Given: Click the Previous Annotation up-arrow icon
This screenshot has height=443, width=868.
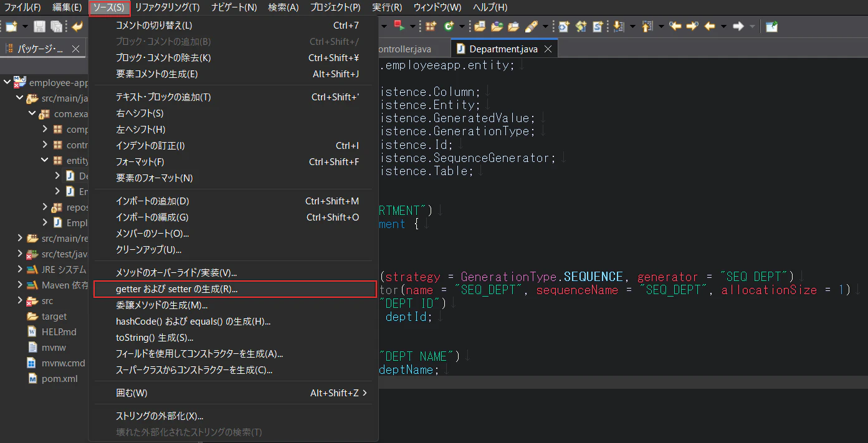Looking at the screenshot, I should (x=646, y=26).
